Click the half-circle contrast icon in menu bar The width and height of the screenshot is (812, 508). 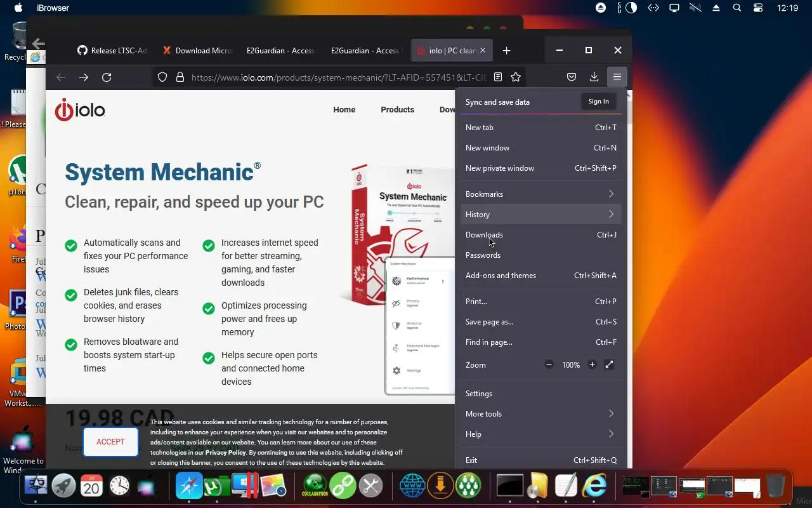pos(631,8)
